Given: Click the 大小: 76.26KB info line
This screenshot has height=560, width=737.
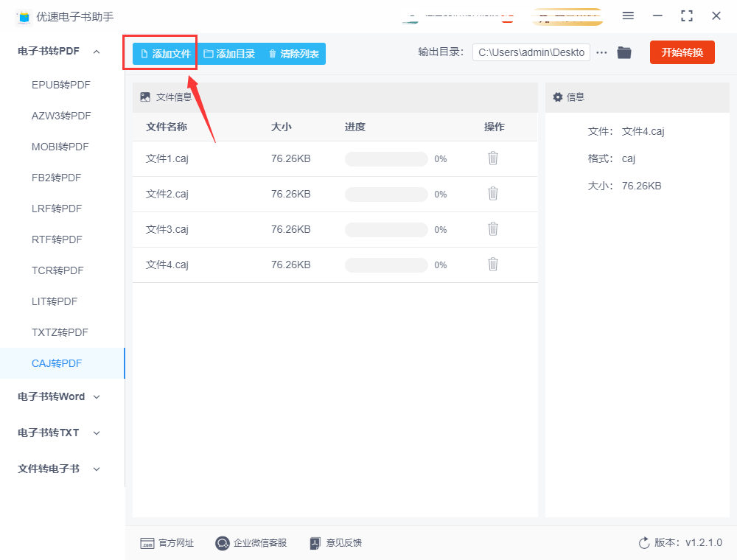Looking at the screenshot, I should (624, 186).
